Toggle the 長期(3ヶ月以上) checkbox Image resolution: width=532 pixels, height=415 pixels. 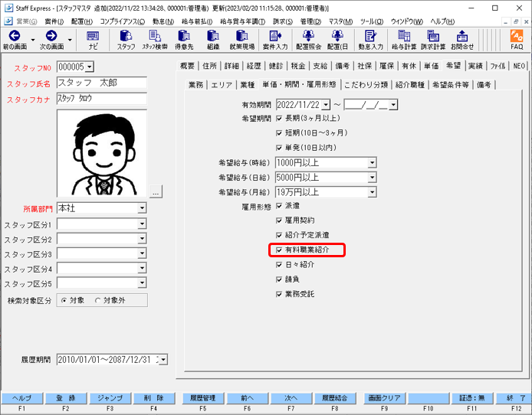(279, 118)
